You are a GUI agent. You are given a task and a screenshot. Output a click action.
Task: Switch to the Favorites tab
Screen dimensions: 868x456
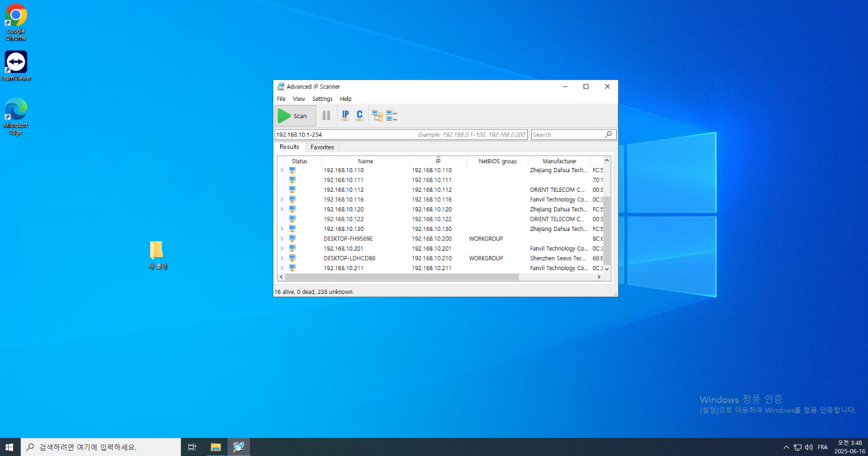tap(322, 147)
